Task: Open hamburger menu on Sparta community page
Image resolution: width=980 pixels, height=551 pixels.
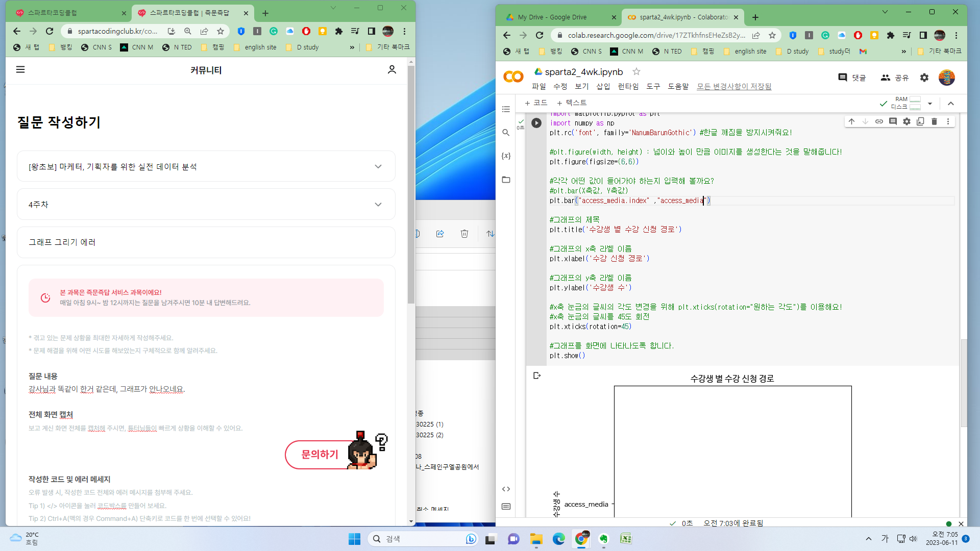Action: [x=20, y=69]
